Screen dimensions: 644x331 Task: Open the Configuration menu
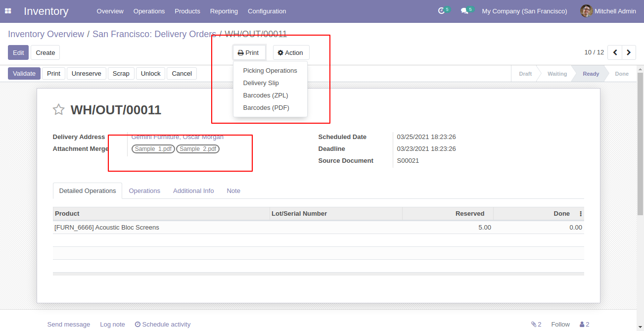click(x=267, y=11)
